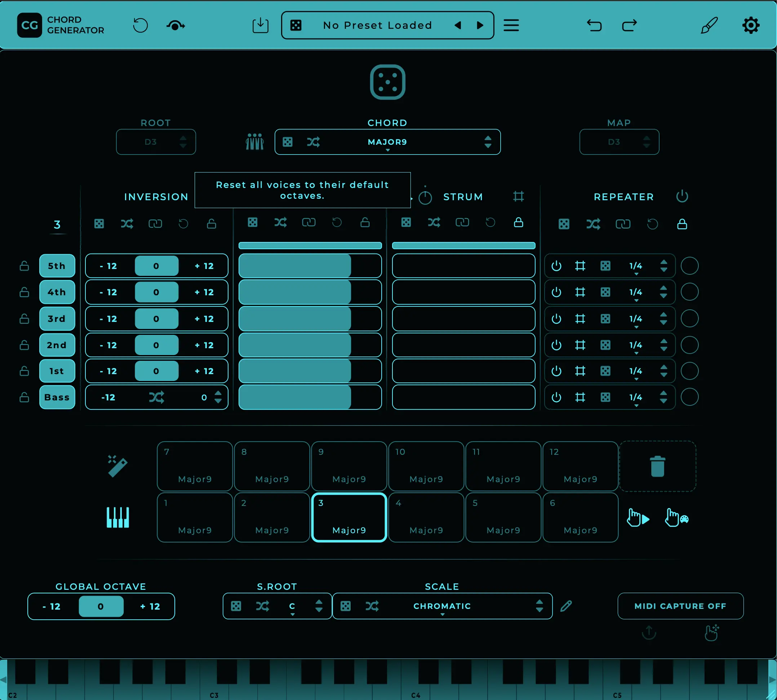This screenshot has height=700, width=777.
Task: Click the paintbrush theme icon
Action: click(x=709, y=25)
